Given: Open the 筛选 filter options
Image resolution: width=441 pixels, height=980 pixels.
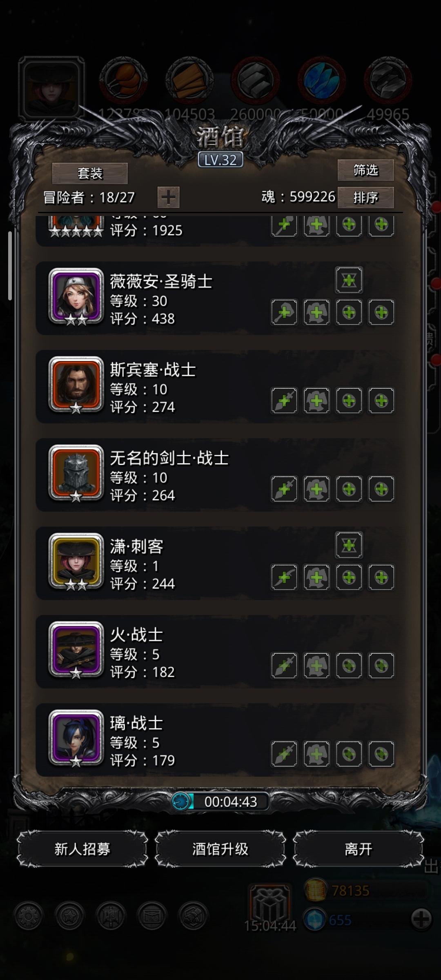Looking at the screenshot, I should 365,170.
